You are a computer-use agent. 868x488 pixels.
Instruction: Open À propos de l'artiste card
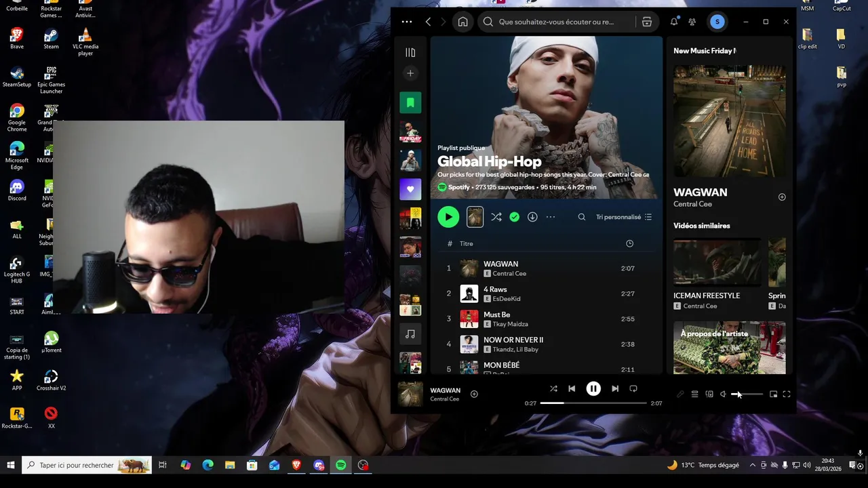(x=730, y=348)
